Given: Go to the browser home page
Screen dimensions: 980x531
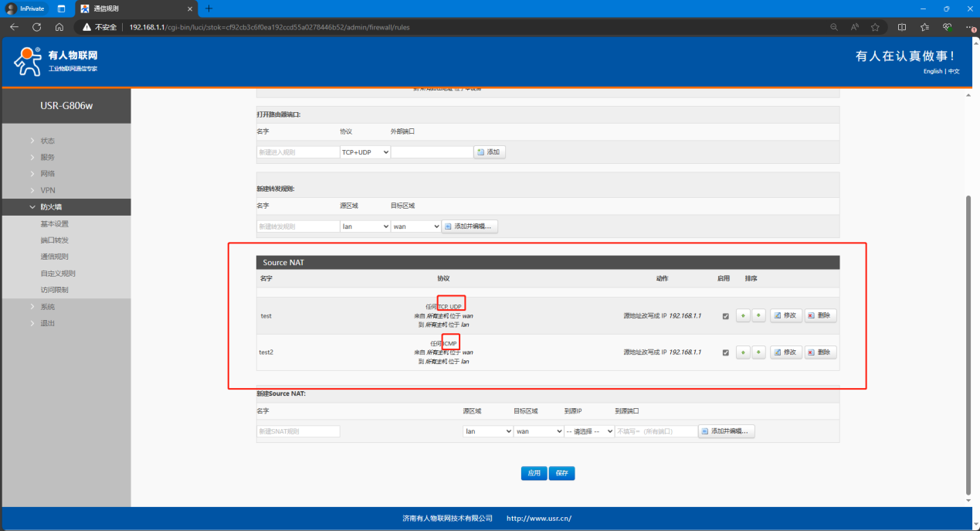Looking at the screenshot, I should (59, 26).
